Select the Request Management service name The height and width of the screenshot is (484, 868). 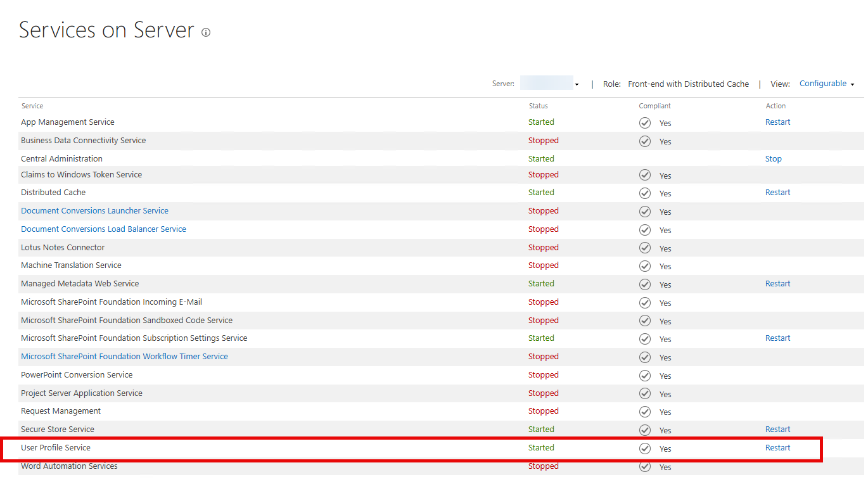pyautogui.click(x=61, y=411)
